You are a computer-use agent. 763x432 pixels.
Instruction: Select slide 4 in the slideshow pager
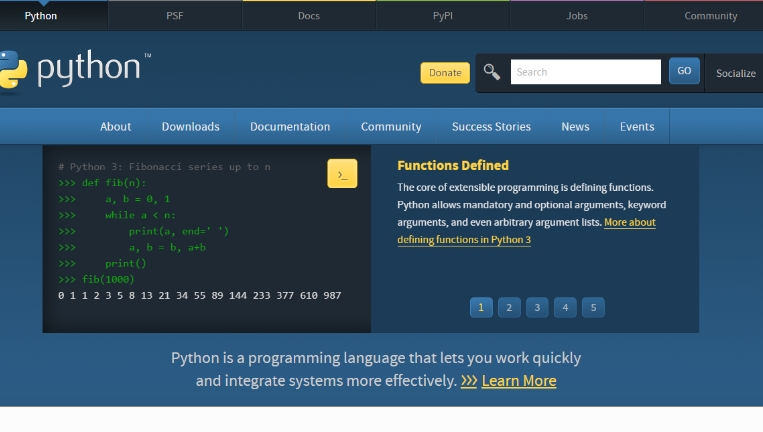tap(565, 307)
